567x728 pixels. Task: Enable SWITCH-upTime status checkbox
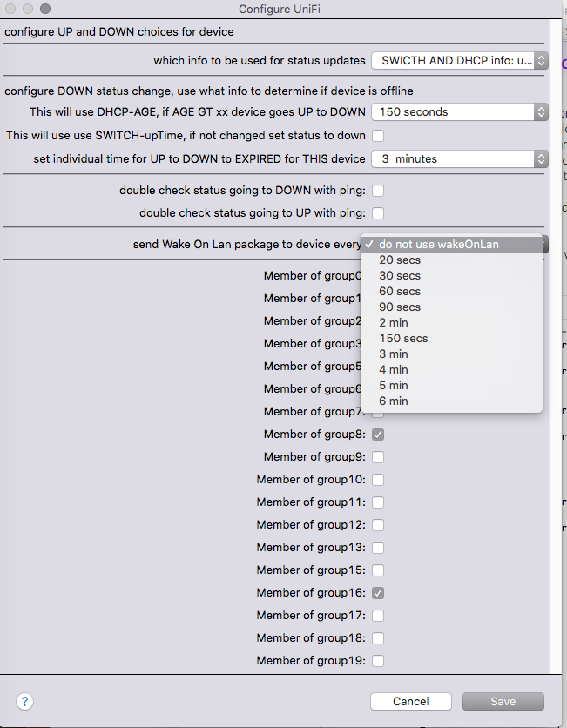coord(378,136)
